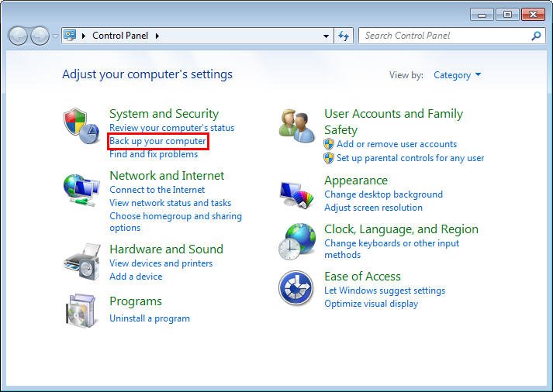Open the View by Category dropdown
Image resolution: width=553 pixels, height=392 pixels.
point(457,75)
